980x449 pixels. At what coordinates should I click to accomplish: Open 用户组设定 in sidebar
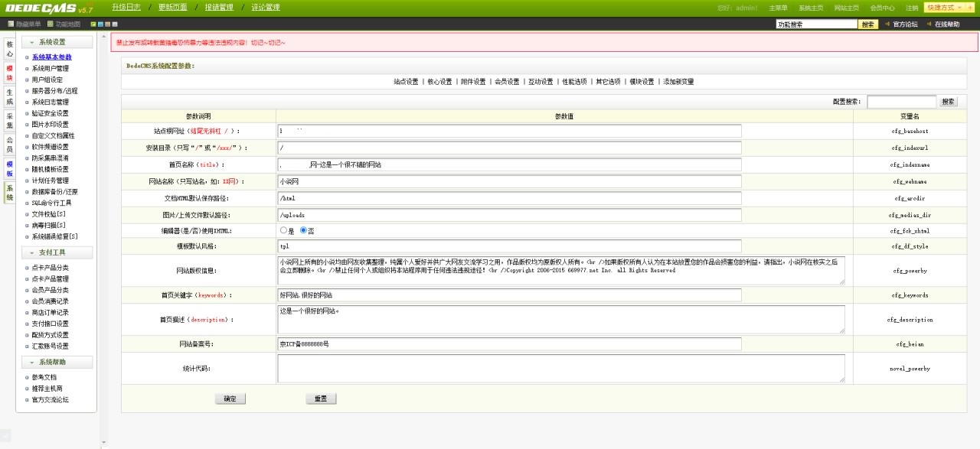pos(47,80)
